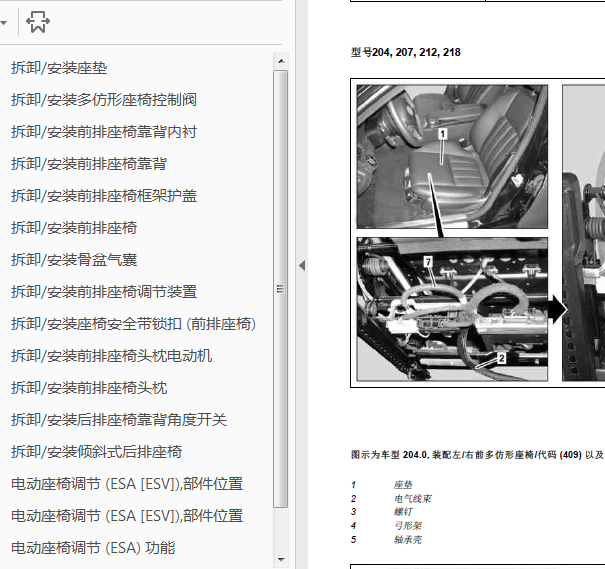Click the seat underside wiring harness photo
Viewport: 605px width, 569px height.
point(452,308)
